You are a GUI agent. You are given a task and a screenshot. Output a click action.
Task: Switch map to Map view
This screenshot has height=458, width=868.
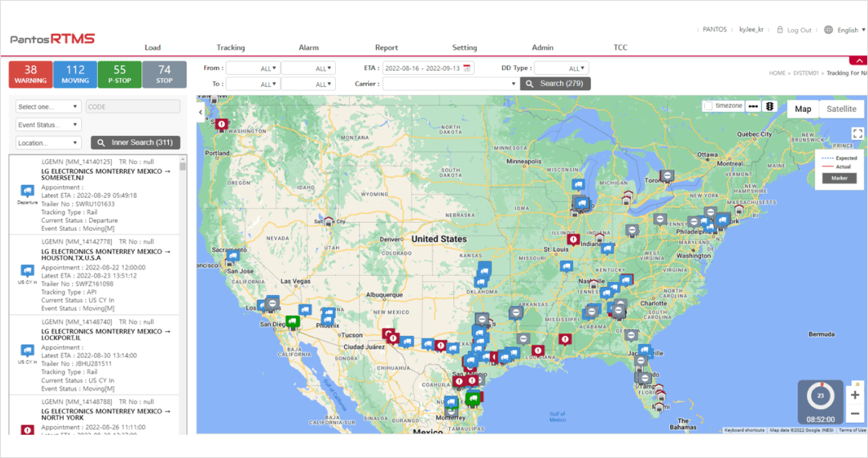(x=803, y=109)
